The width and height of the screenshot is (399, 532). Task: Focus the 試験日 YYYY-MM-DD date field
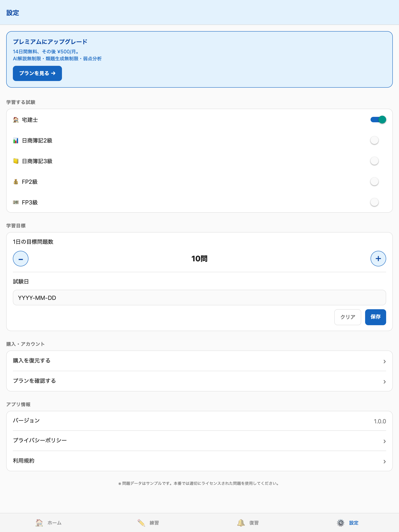point(199,298)
